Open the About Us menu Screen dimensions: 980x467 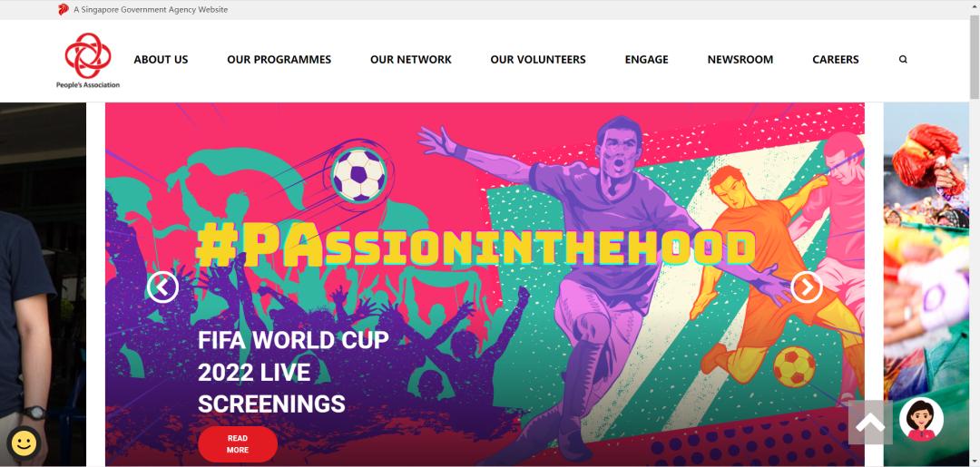click(x=161, y=59)
